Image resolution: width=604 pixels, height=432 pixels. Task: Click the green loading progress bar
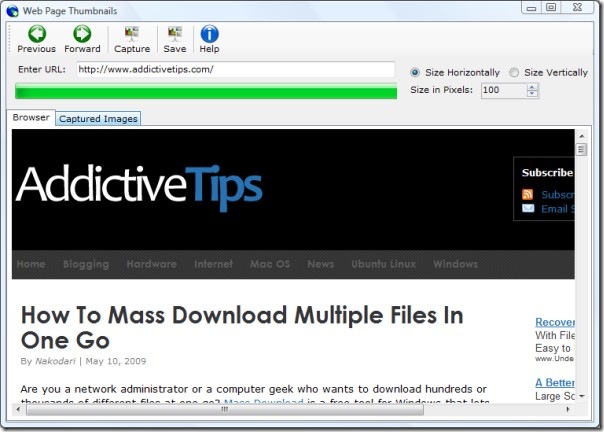click(x=206, y=91)
